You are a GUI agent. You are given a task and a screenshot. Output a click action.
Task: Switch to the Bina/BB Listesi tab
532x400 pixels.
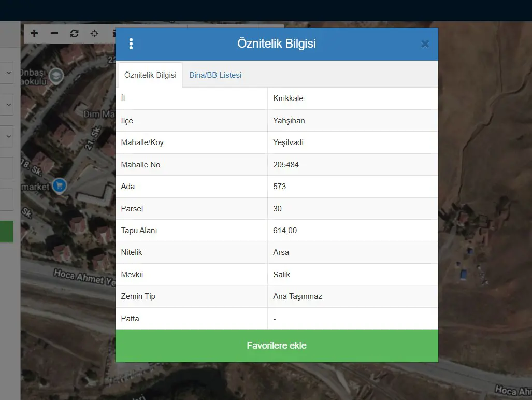(x=215, y=75)
